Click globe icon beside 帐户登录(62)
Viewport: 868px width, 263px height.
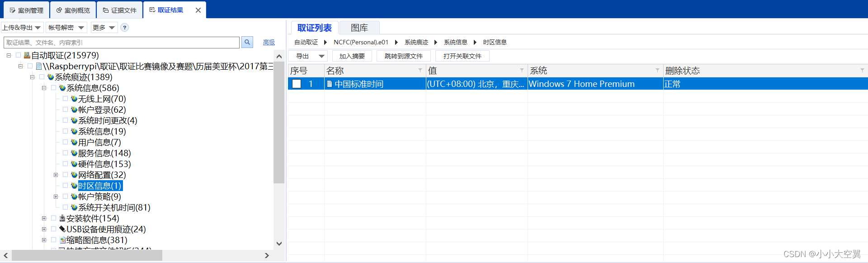click(74, 110)
